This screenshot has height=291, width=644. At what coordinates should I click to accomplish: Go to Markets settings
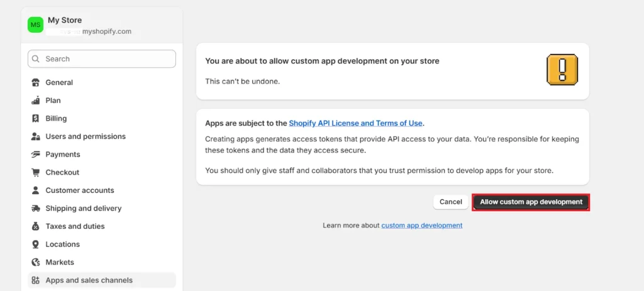point(60,262)
